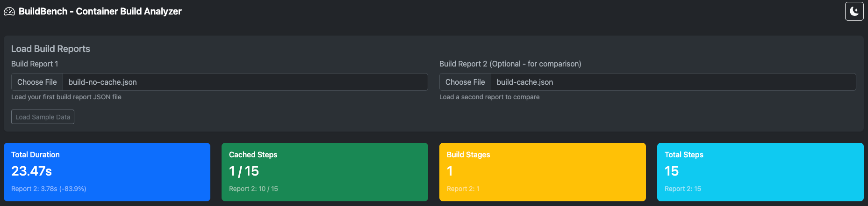Viewport: 868px width, 206px height.
Task: Click Choose File for Build Report 2
Action: coord(465,82)
